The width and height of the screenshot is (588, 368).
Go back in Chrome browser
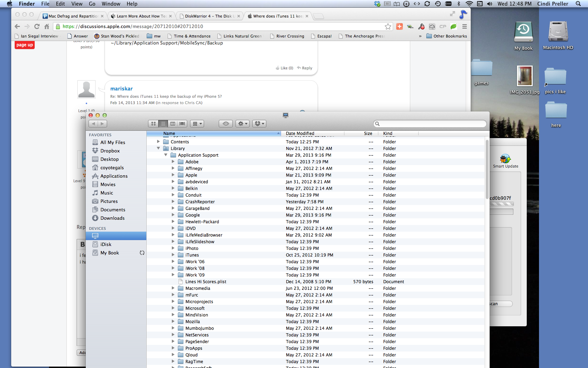click(17, 26)
